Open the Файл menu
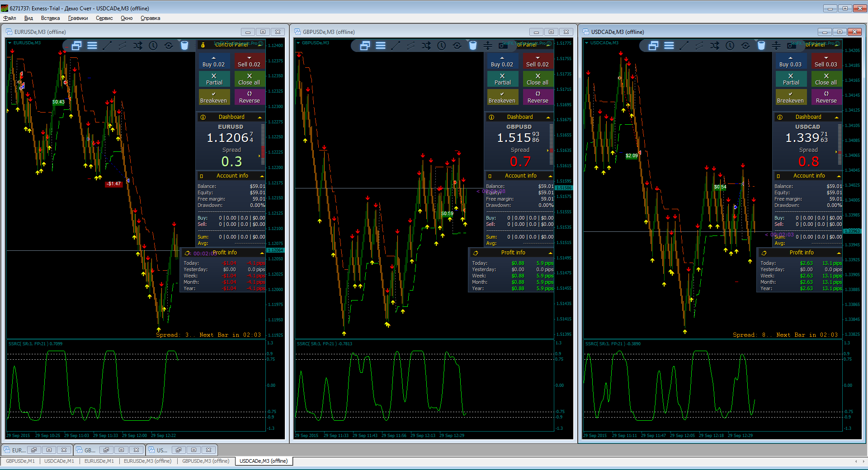The image size is (868, 470). [9, 18]
